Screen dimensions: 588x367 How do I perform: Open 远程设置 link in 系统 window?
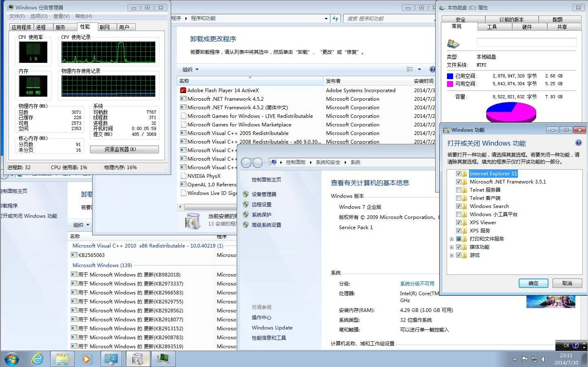(261, 205)
